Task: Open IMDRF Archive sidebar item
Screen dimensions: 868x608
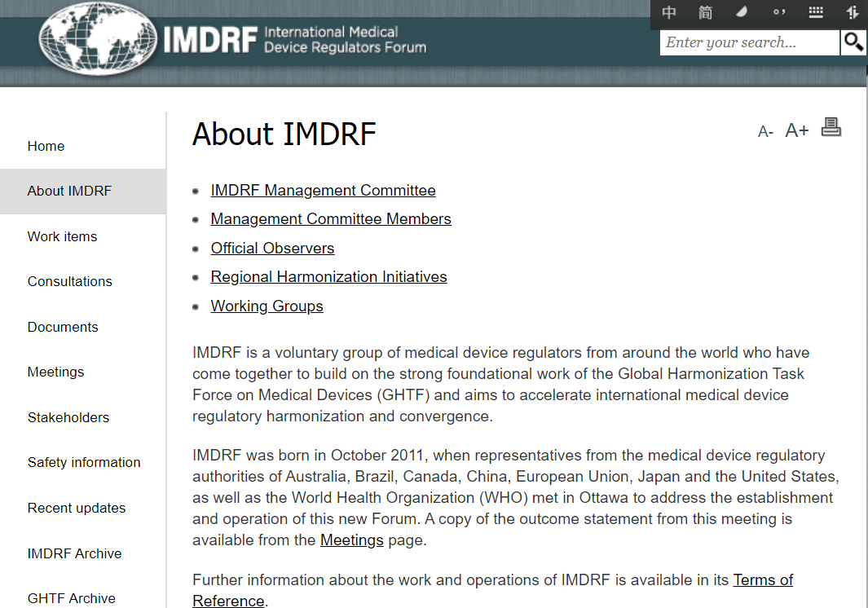Action: pyautogui.click(x=74, y=553)
